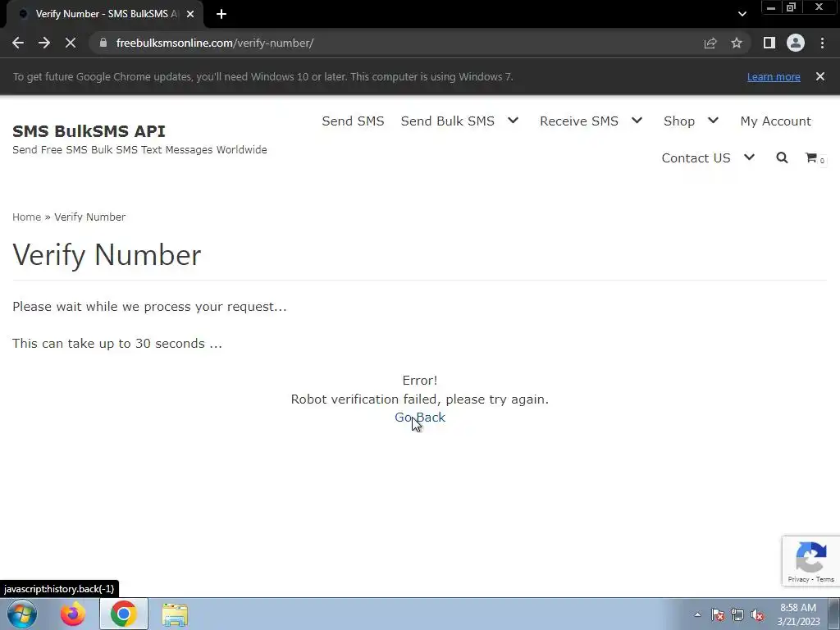Go to Home breadcrumb link
The width and height of the screenshot is (840, 630).
click(x=27, y=217)
